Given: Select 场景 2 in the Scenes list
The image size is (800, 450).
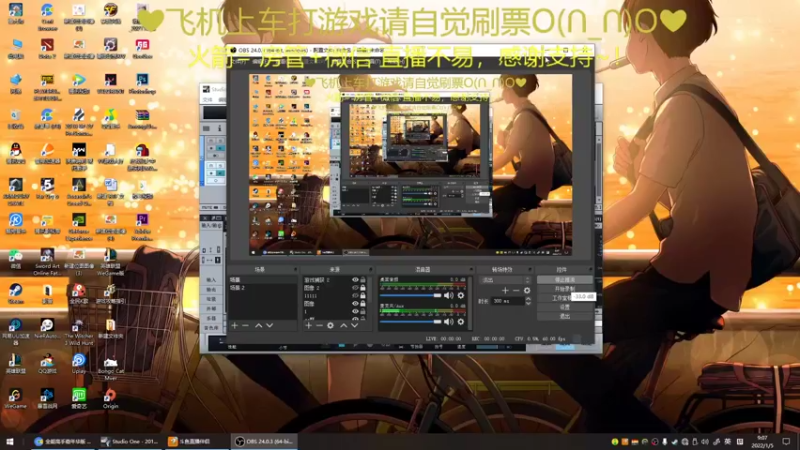Looking at the screenshot, I should click(x=262, y=288).
